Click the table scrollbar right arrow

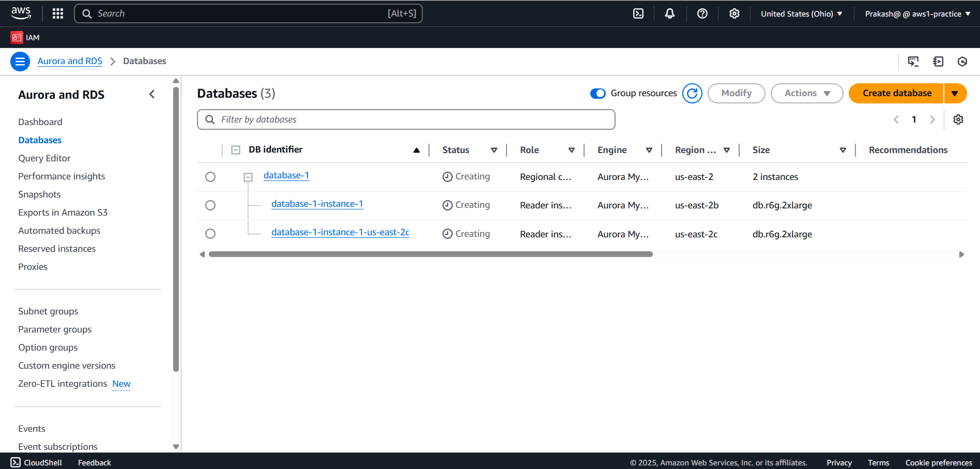point(961,254)
